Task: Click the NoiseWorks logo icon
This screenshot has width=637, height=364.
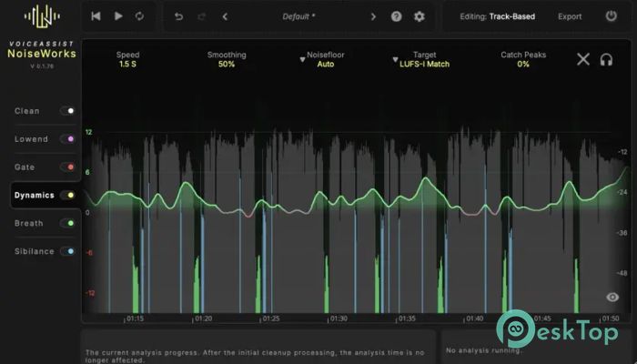Action: point(42,16)
